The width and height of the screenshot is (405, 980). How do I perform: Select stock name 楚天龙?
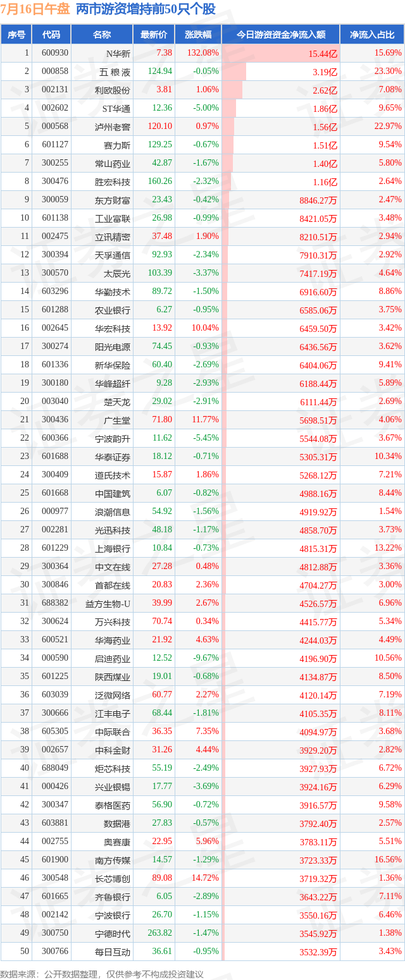[117, 401]
